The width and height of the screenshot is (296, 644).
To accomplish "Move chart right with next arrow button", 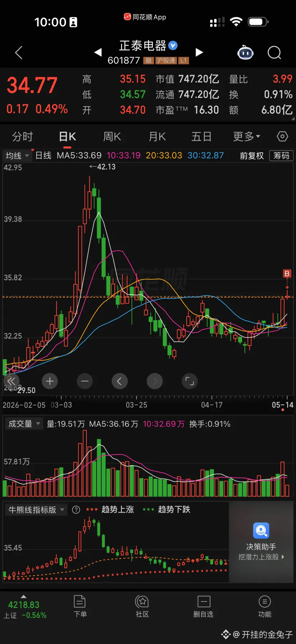I will pyautogui.click(x=154, y=381).
